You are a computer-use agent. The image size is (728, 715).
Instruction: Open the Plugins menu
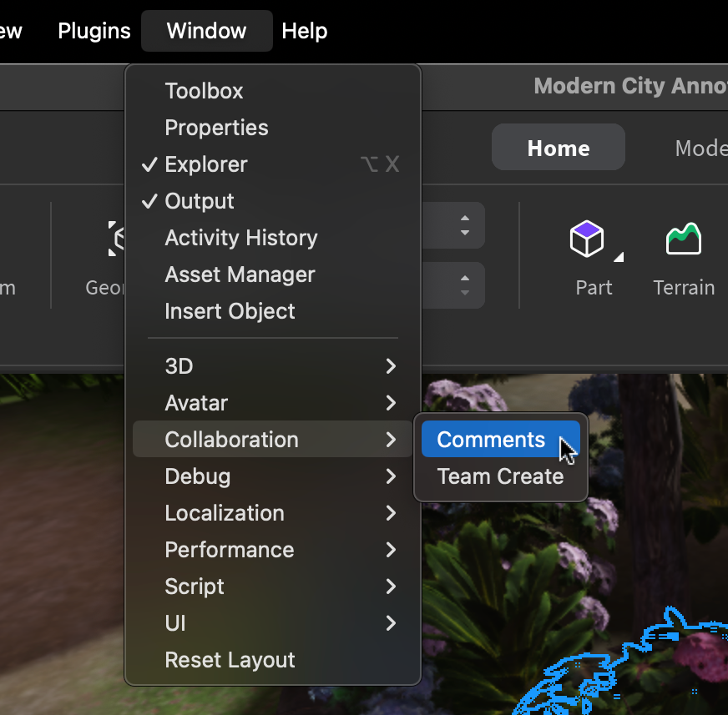(x=94, y=30)
